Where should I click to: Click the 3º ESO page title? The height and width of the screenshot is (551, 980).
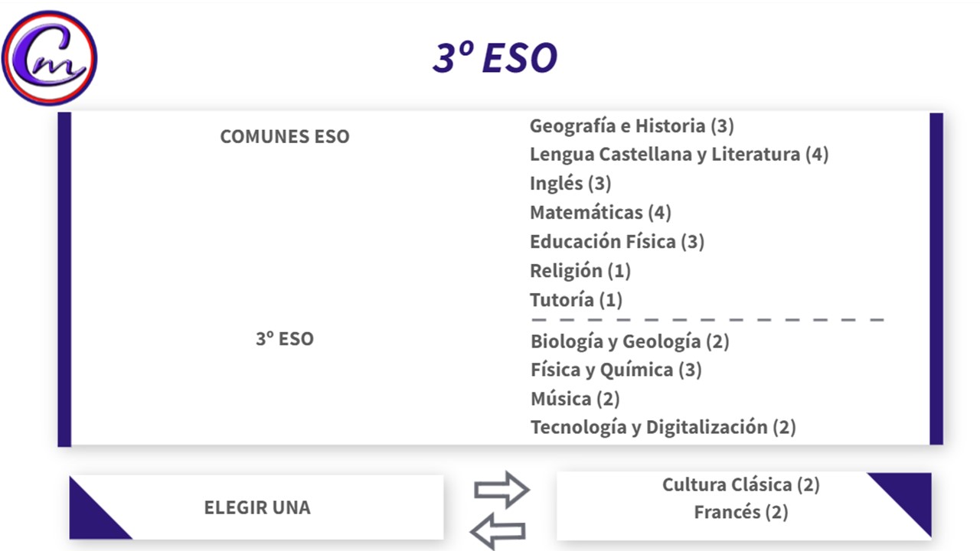tap(495, 58)
